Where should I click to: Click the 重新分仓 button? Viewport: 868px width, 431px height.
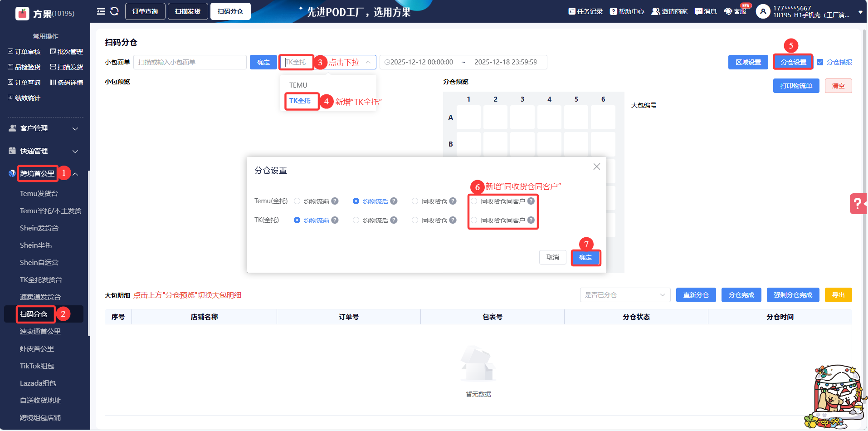pos(696,295)
